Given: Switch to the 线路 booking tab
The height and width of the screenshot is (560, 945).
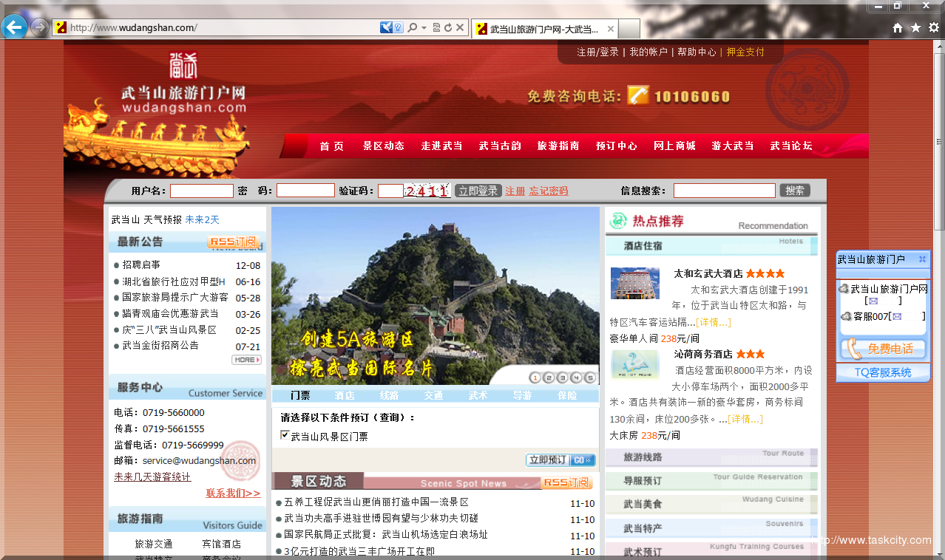Looking at the screenshot, I should (390, 396).
